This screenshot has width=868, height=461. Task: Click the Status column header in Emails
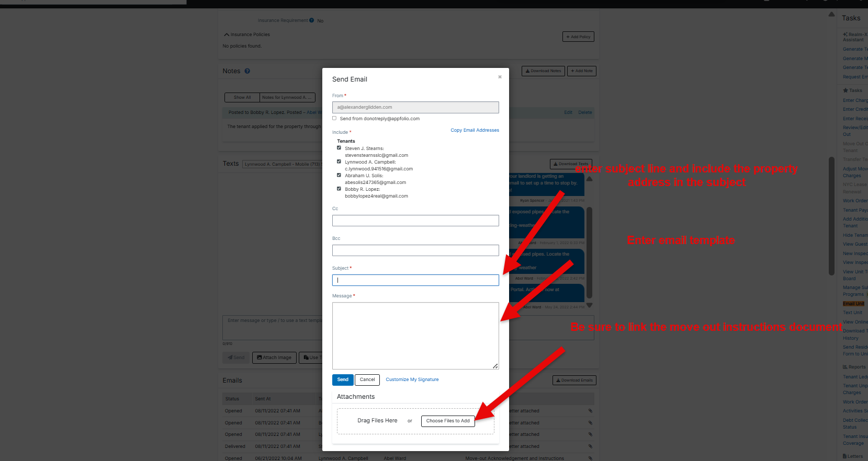[232, 399]
